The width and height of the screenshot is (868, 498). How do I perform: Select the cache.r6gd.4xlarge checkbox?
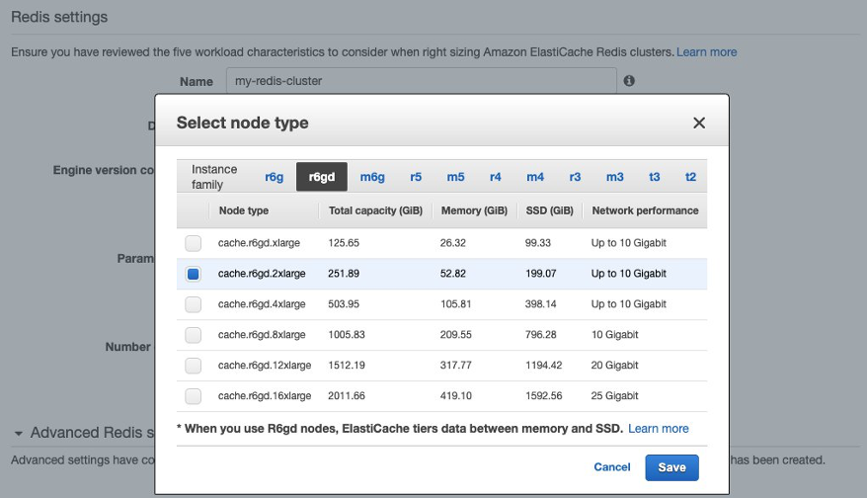194,304
